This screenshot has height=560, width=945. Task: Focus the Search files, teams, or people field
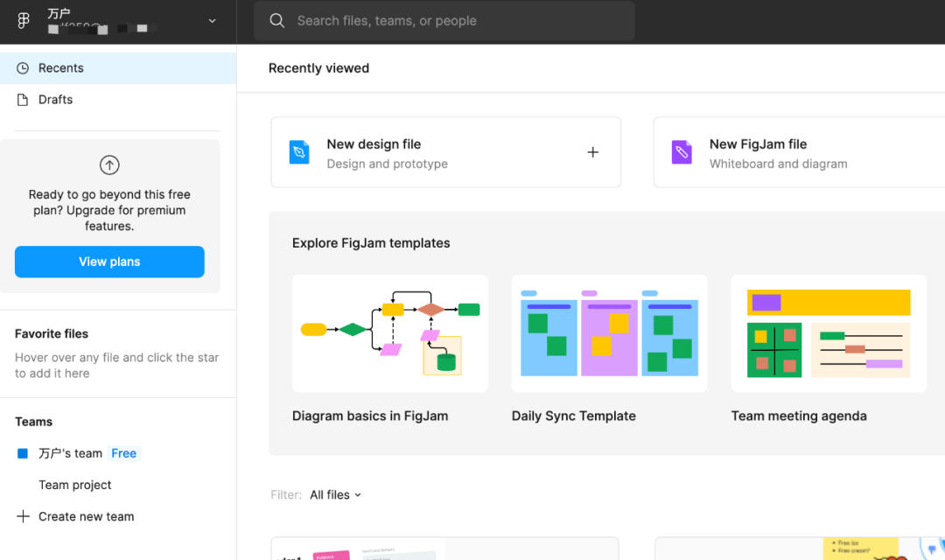444,20
